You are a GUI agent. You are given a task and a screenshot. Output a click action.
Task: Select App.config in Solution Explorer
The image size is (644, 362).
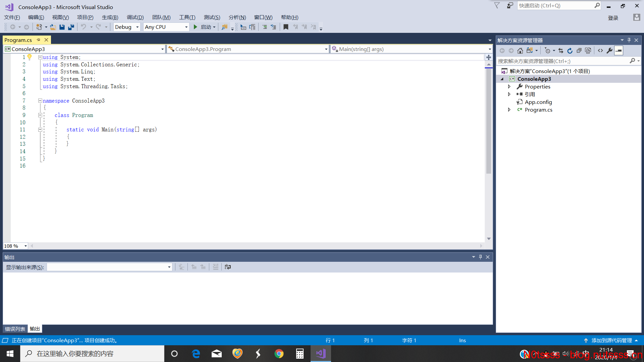pos(538,102)
